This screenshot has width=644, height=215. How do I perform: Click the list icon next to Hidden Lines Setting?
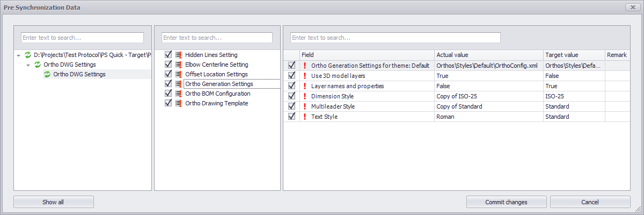click(x=178, y=55)
